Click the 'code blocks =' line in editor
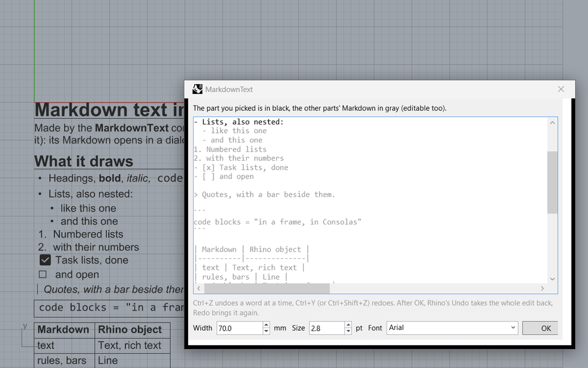The width and height of the screenshot is (588, 368). 277,222
